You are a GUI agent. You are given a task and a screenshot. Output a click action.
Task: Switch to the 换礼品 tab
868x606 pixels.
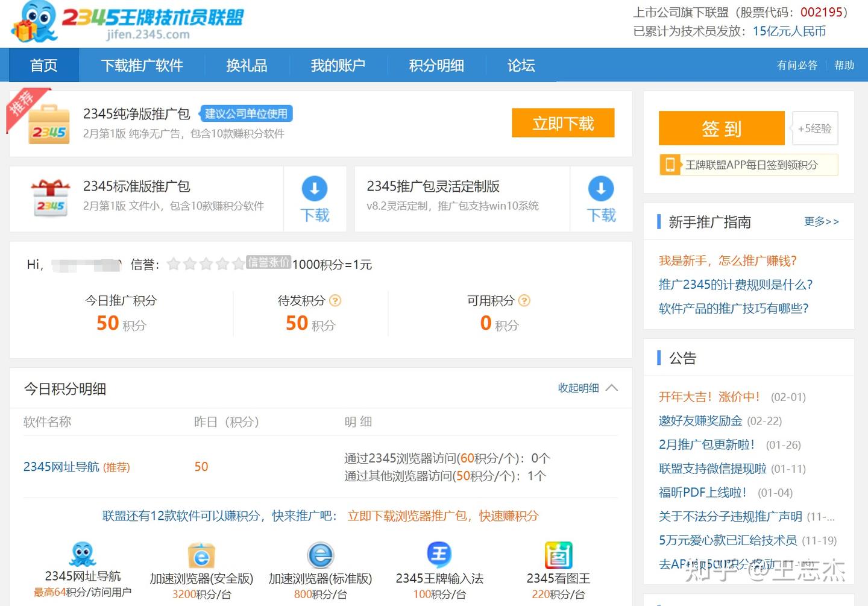(x=247, y=65)
